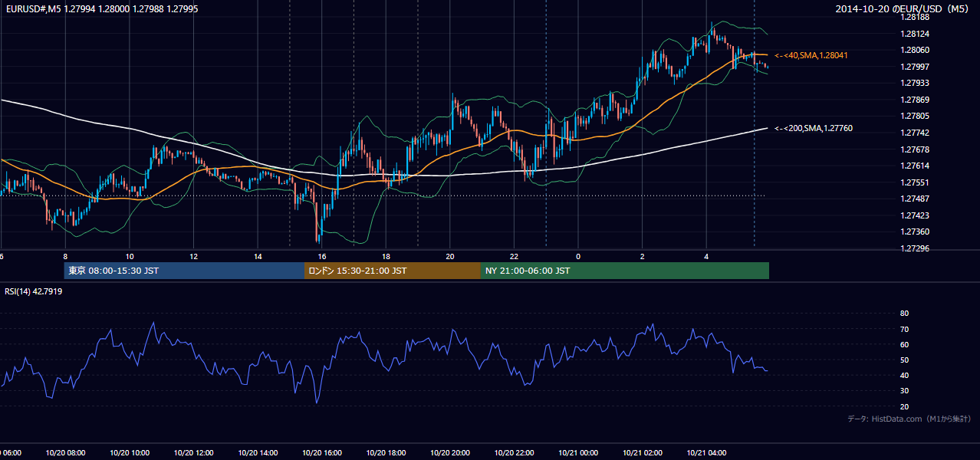Click hour tick 14 under the candlestick chart
980x460 pixels.
(258, 257)
